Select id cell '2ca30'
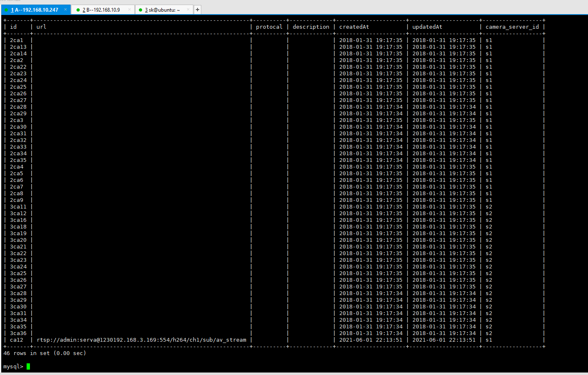The width and height of the screenshot is (588, 375). click(18, 127)
